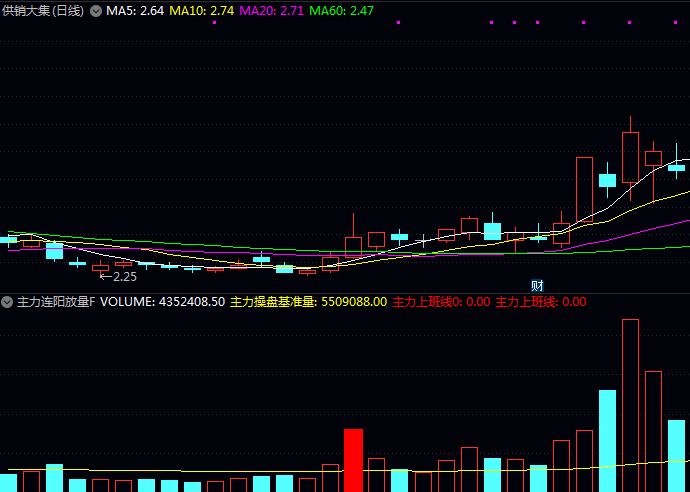Click the VOLUME value label
The width and height of the screenshot is (690, 492).
pos(162,301)
